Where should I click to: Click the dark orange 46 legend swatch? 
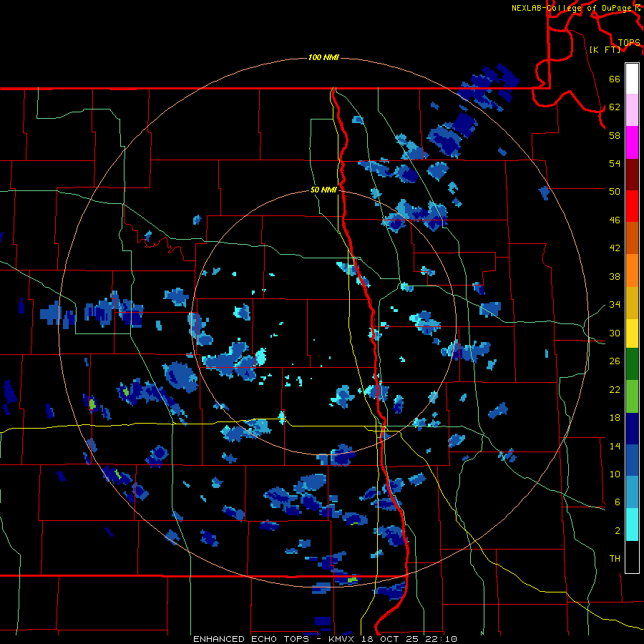click(632, 238)
